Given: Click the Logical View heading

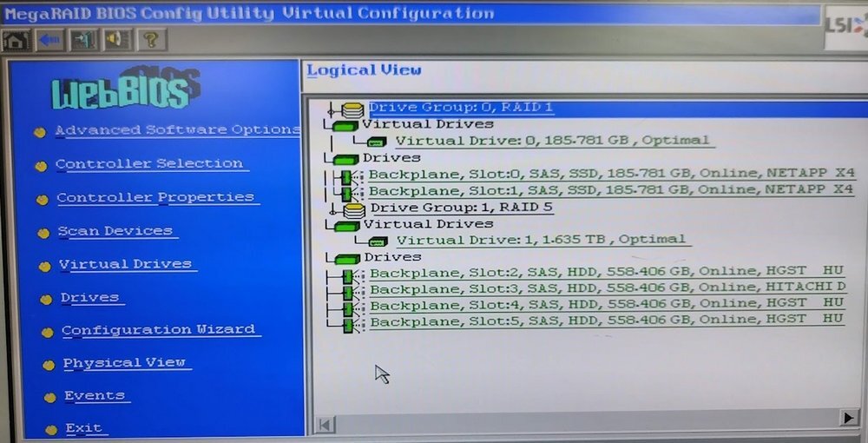Looking at the screenshot, I should 364,70.
